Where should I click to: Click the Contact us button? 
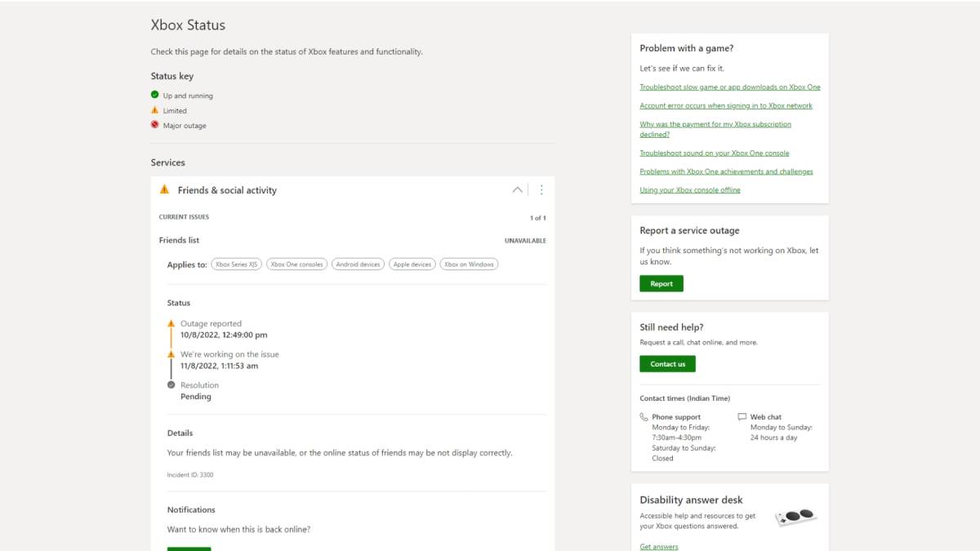(667, 363)
